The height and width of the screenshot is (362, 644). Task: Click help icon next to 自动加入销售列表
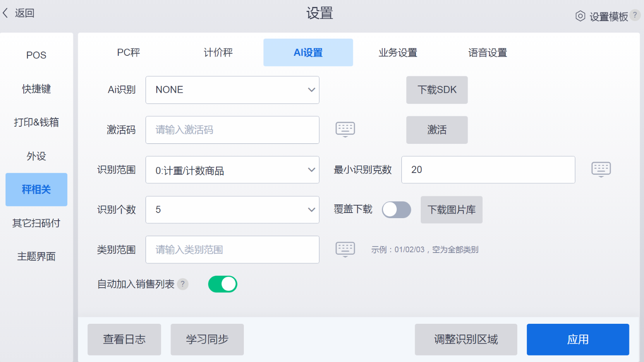tap(183, 284)
